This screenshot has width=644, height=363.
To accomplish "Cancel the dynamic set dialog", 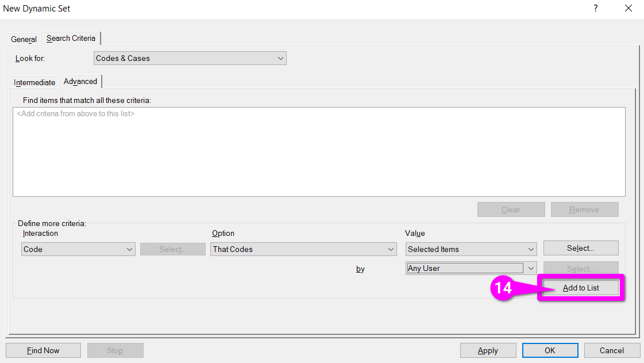I will pos(612,350).
